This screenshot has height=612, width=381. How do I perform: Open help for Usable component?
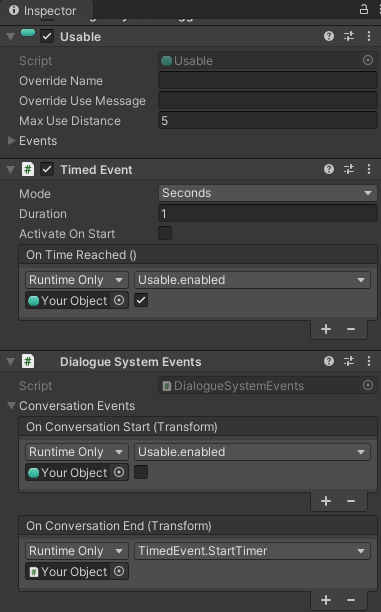pos(329,36)
